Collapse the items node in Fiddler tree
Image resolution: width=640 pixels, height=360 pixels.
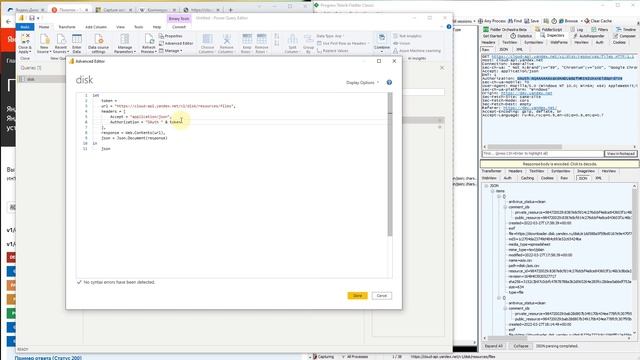pos(493,191)
